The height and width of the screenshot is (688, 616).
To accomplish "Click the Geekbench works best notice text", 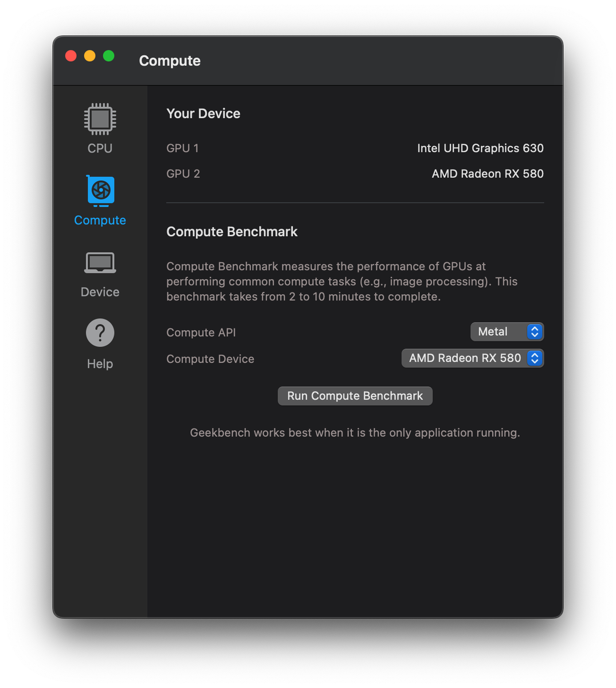I will coord(355,433).
